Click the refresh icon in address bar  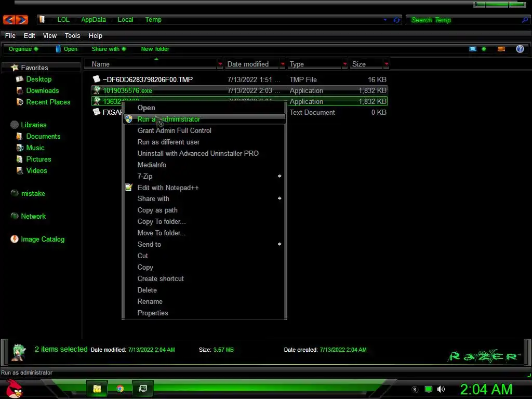[396, 20]
